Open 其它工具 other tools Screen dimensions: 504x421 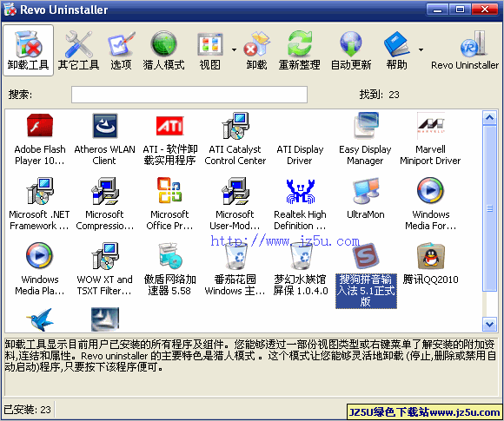pyautogui.click(x=78, y=50)
